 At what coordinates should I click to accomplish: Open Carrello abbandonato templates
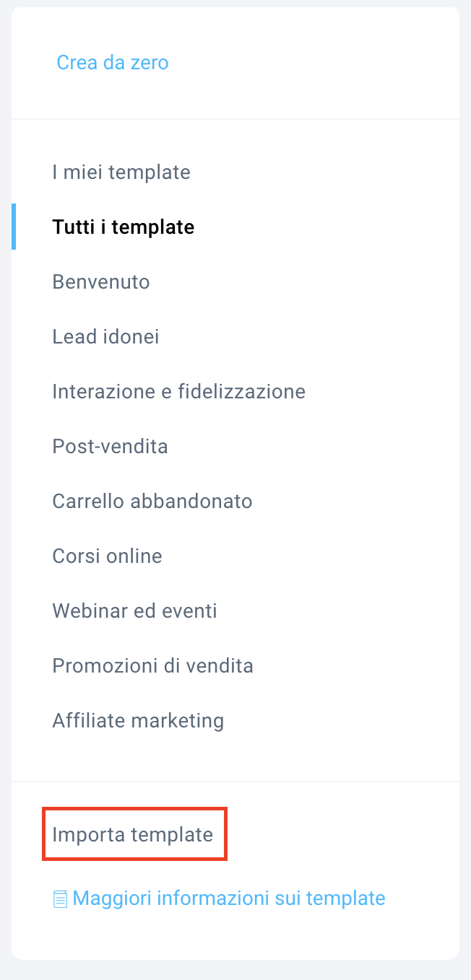point(152,501)
